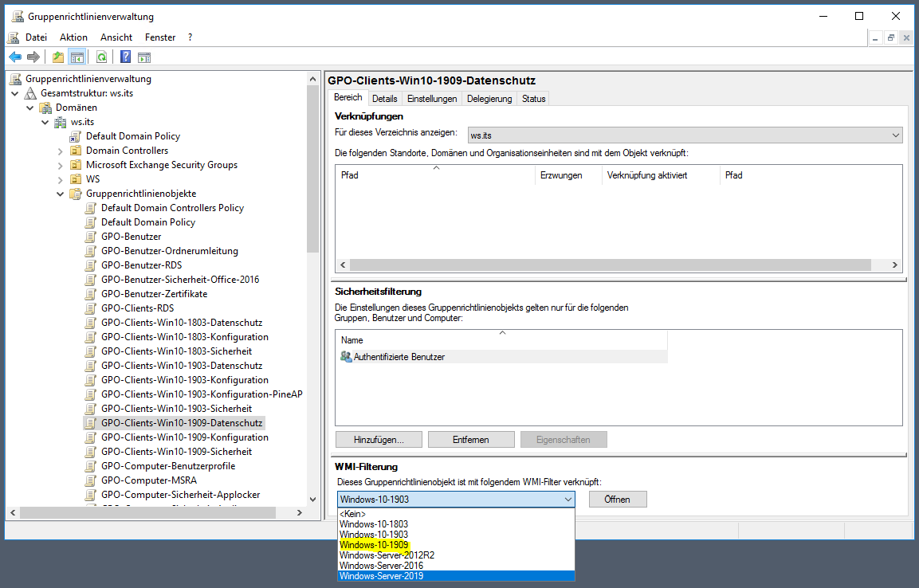Click the GPO-Benutzer scroll icon
919x588 pixels.
tap(90, 237)
